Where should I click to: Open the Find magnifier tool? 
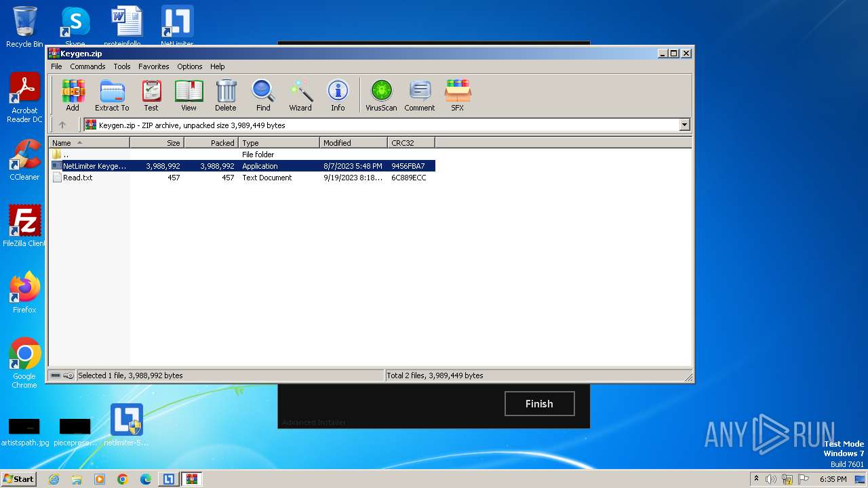263,96
